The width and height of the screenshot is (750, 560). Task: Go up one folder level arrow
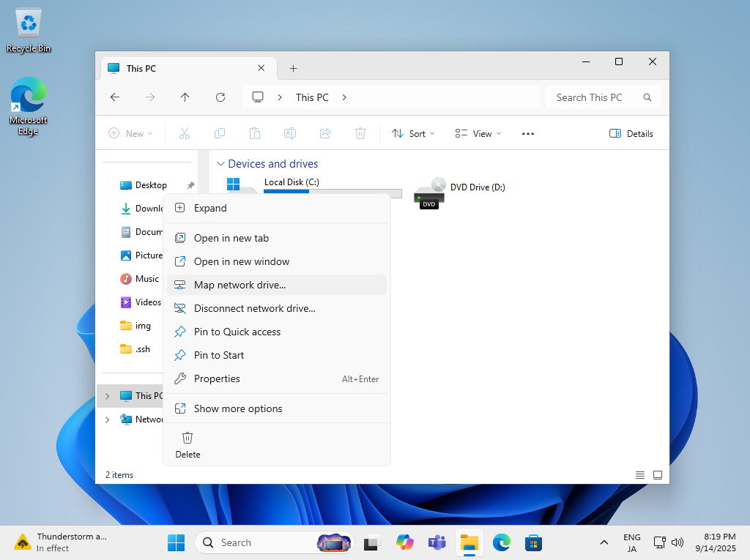tap(185, 97)
